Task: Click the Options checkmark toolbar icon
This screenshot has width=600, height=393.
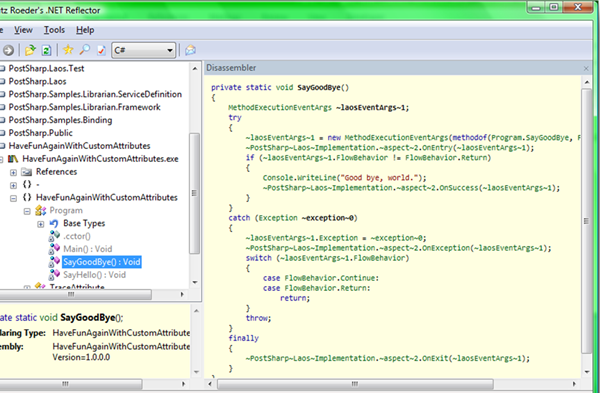Action: (x=101, y=50)
